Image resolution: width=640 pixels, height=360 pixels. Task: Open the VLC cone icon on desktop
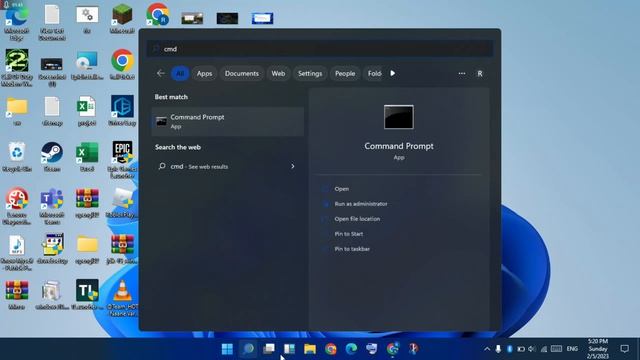pos(122,297)
